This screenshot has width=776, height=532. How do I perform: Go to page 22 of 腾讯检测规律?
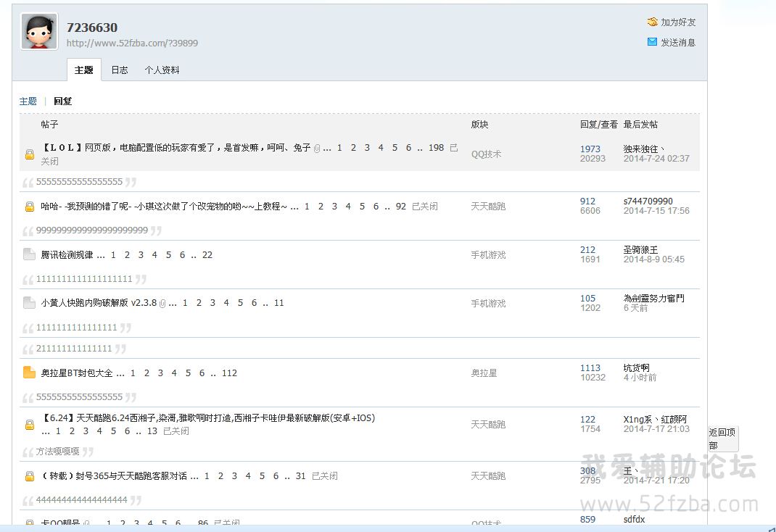pyautogui.click(x=207, y=254)
